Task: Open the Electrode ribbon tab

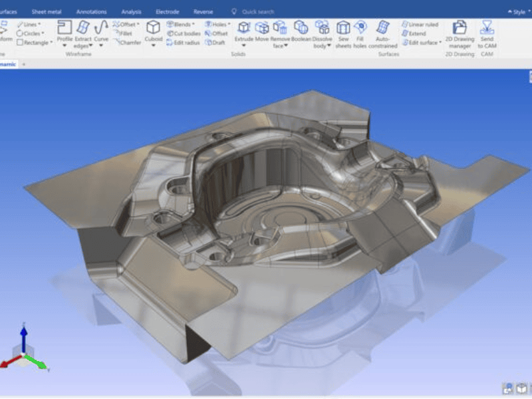Action: click(x=167, y=12)
